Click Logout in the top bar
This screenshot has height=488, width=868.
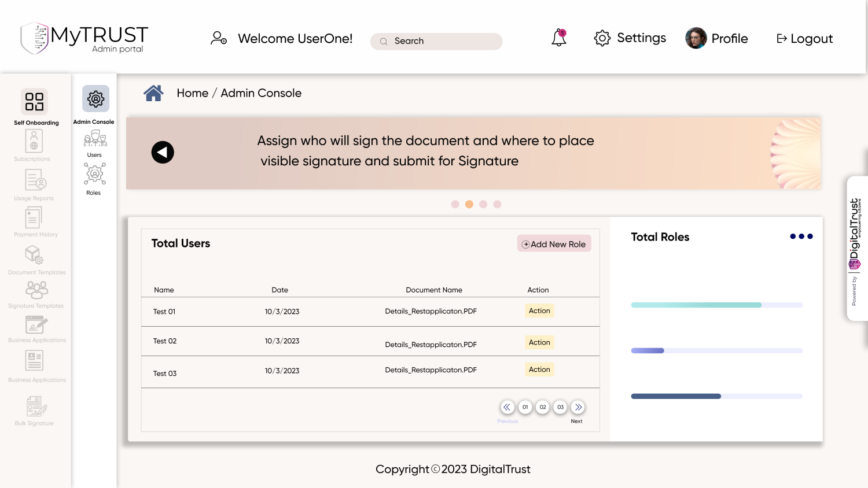(804, 39)
